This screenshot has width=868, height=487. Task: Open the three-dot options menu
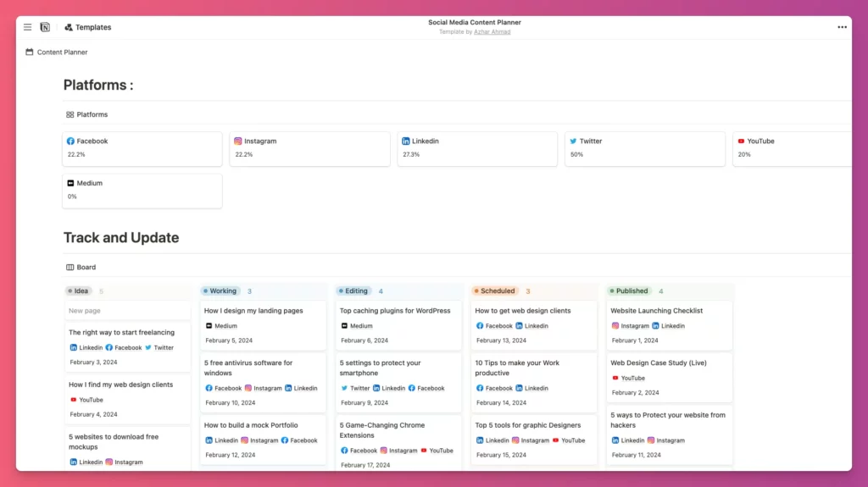[x=842, y=27]
